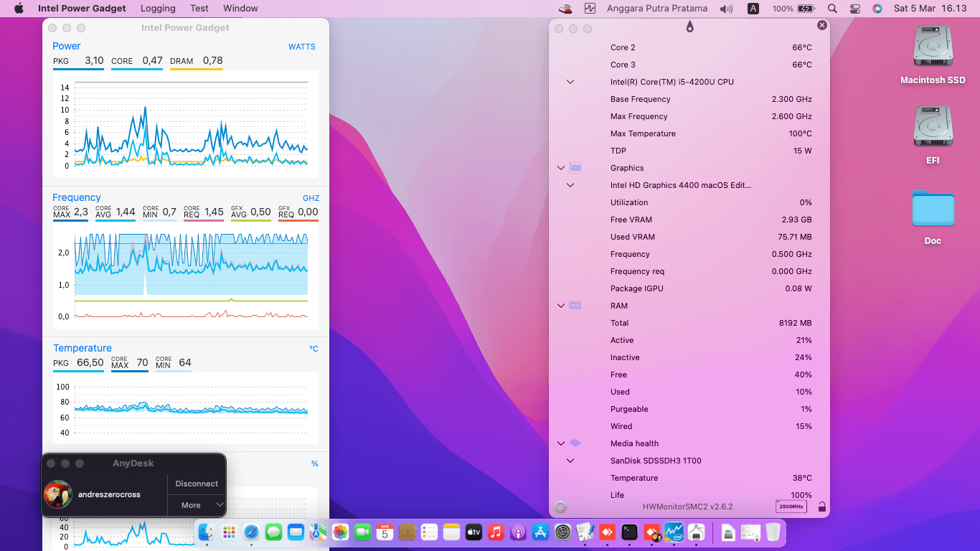
Task: Open Messages app in the Dock
Action: [x=273, y=532]
